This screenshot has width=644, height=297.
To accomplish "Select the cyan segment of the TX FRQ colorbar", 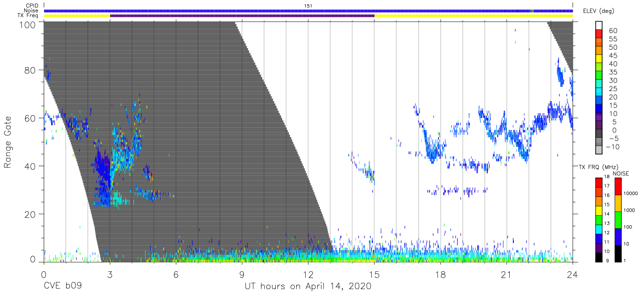I will [598, 229].
